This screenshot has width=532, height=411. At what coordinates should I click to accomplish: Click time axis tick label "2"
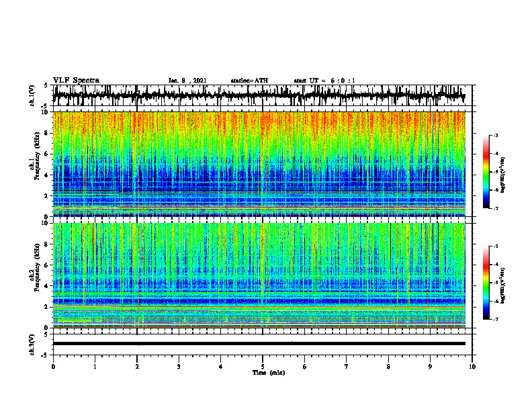137,367
